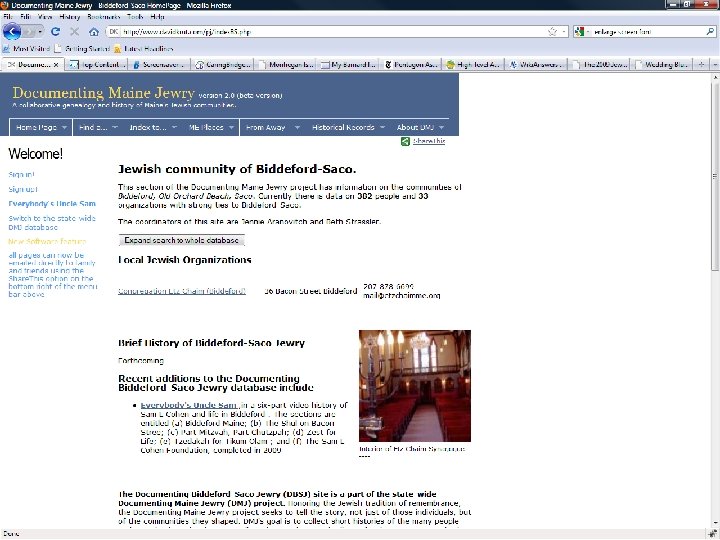This screenshot has height=540, width=720.
Task: Click the Sign in link
Action: click(x=21, y=174)
